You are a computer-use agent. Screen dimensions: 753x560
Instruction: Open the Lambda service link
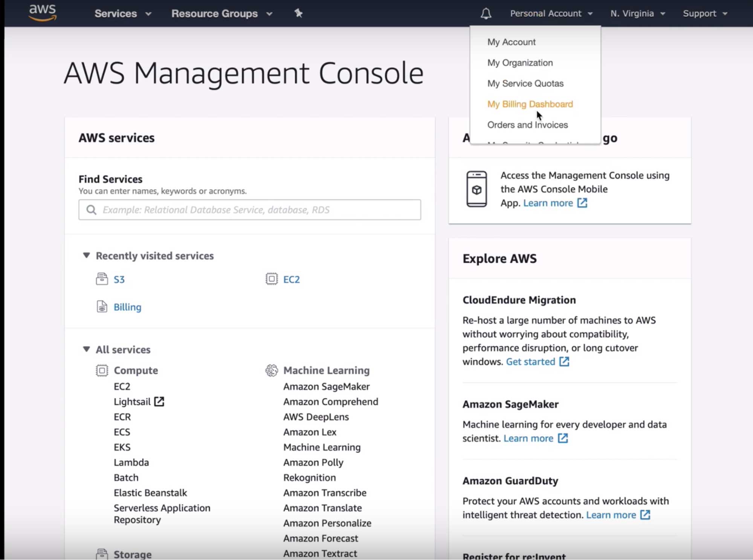pyautogui.click(x=131, y=462)
